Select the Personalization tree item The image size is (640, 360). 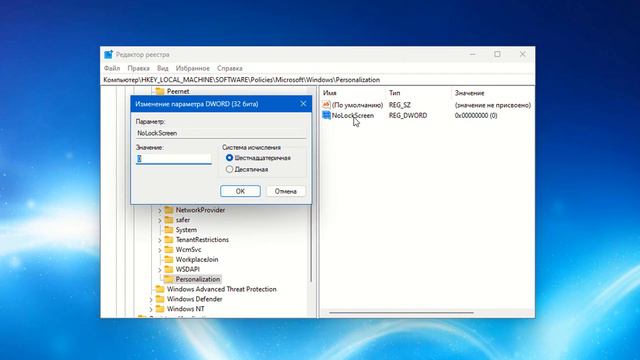198,279
